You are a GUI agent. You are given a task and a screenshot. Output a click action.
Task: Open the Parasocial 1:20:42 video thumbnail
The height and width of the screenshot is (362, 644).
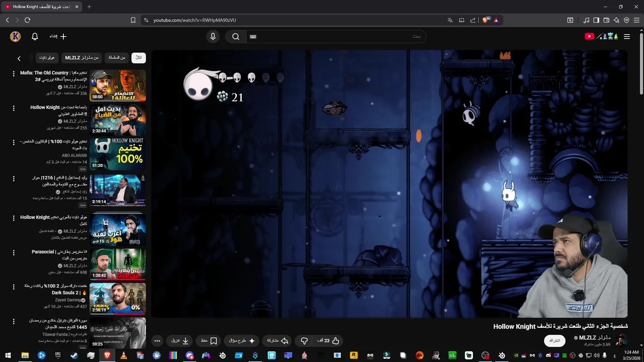point(118,264)
